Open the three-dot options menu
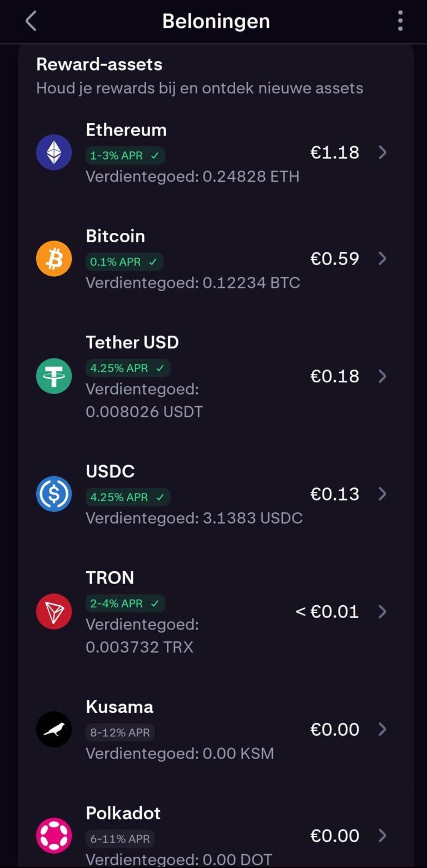This screenshot has width=427, height=868. coord(400,21)
